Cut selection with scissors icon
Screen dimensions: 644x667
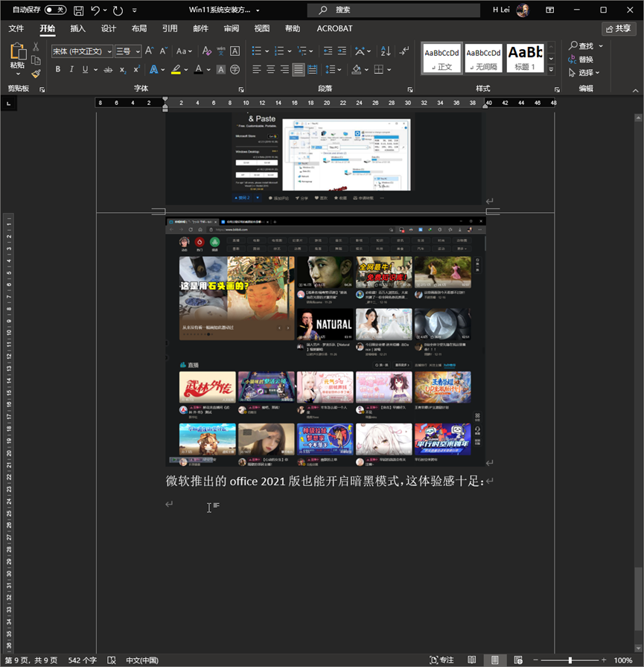coord(36,46)
